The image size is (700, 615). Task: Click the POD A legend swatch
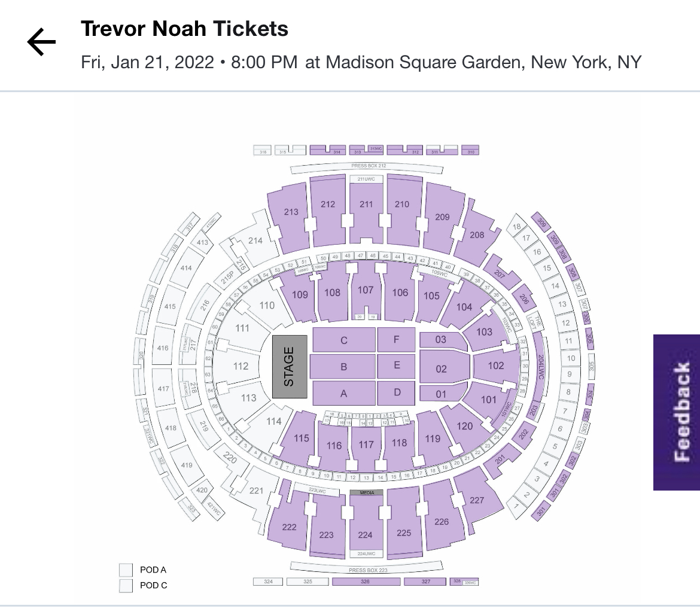[x=126, y=570]
